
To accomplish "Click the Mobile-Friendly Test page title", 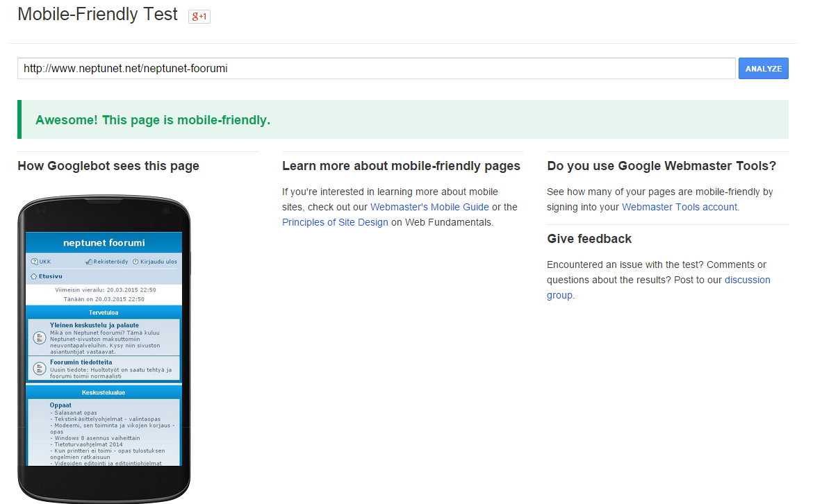I will click(98, 15).
